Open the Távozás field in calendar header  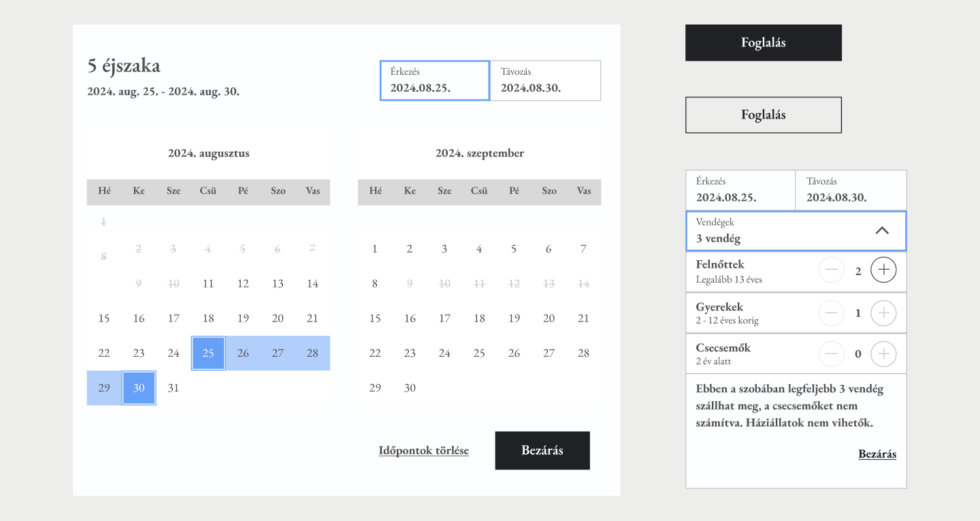click(545, 80)
